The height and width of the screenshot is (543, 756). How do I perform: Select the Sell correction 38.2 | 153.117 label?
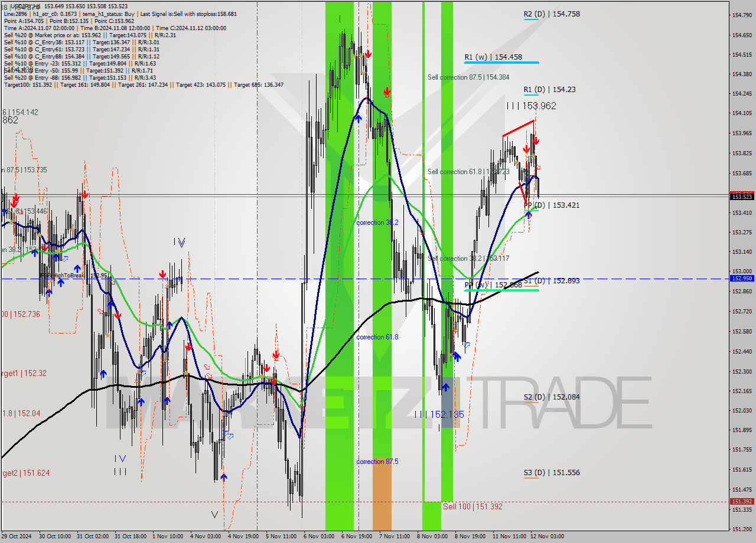coord(468,259)
